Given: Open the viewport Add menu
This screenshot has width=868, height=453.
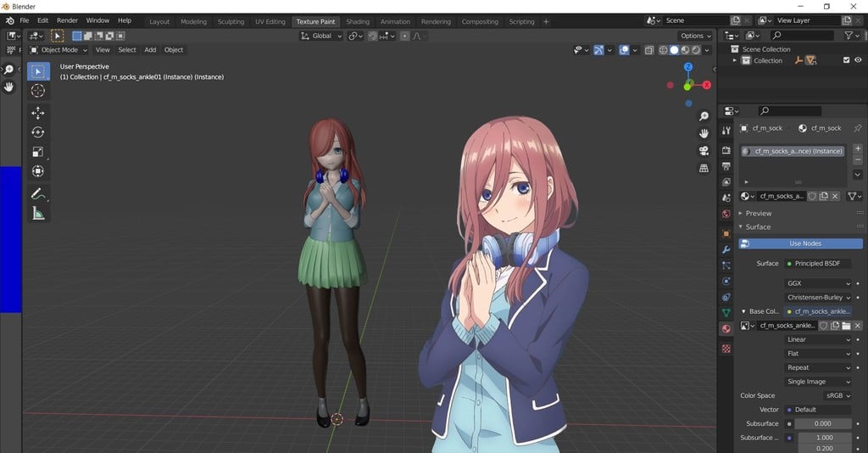Looking at the screenshot, I should (150, 50).
